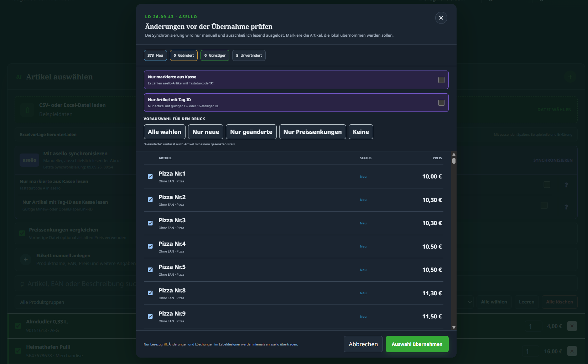The width and height of the screenshot is (588, 364).
Task: Select the 0 Geändert filter chip
Action: (x=184, y=55)
